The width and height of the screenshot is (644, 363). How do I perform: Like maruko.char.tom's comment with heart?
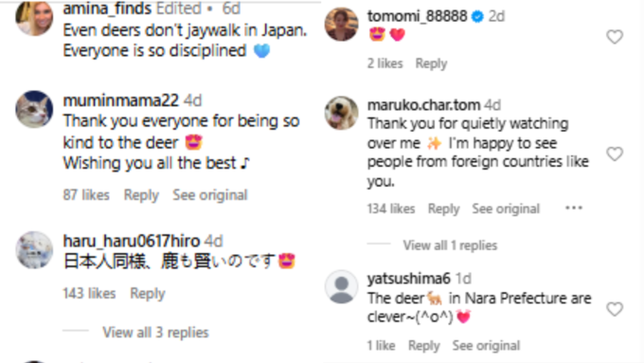click(615, 154)
